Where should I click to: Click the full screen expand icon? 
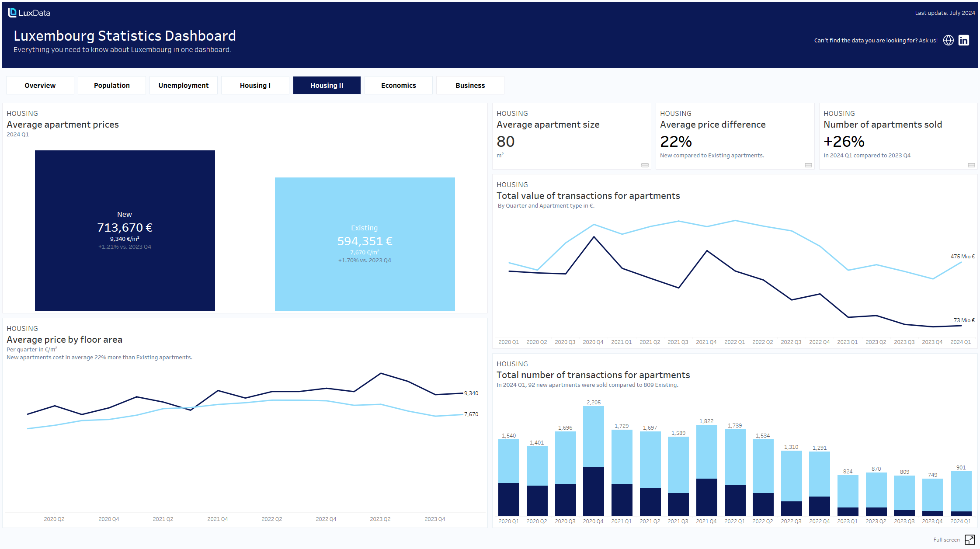tap(969, 539)
